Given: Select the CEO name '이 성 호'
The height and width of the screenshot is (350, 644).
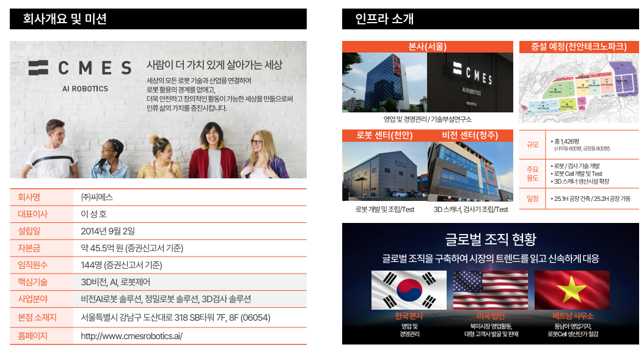Looking at the screenshot, I should click(x=93, y=214).
